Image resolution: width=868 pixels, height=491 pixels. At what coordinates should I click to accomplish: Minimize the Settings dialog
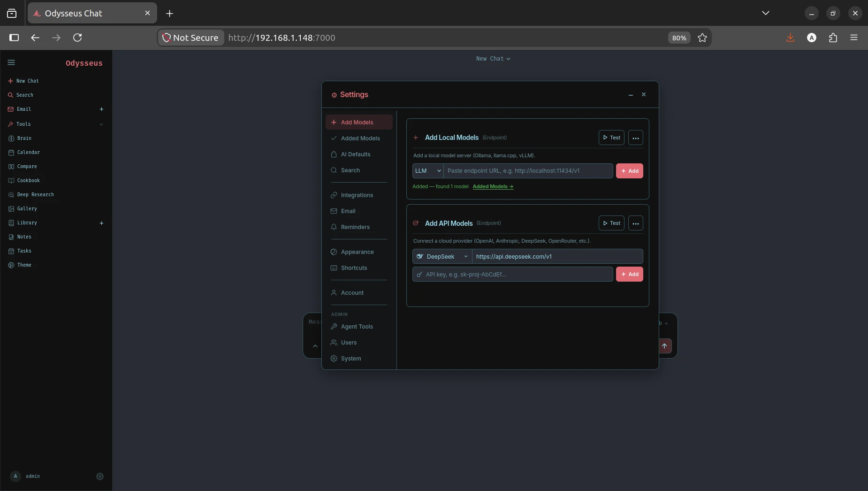631,95
